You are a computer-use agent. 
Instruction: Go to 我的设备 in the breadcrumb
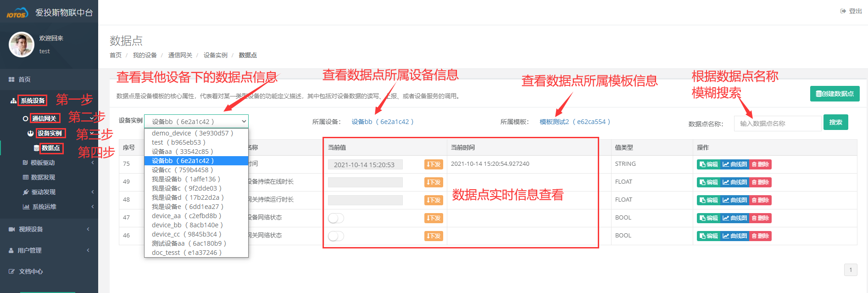(x=145, y=55)
